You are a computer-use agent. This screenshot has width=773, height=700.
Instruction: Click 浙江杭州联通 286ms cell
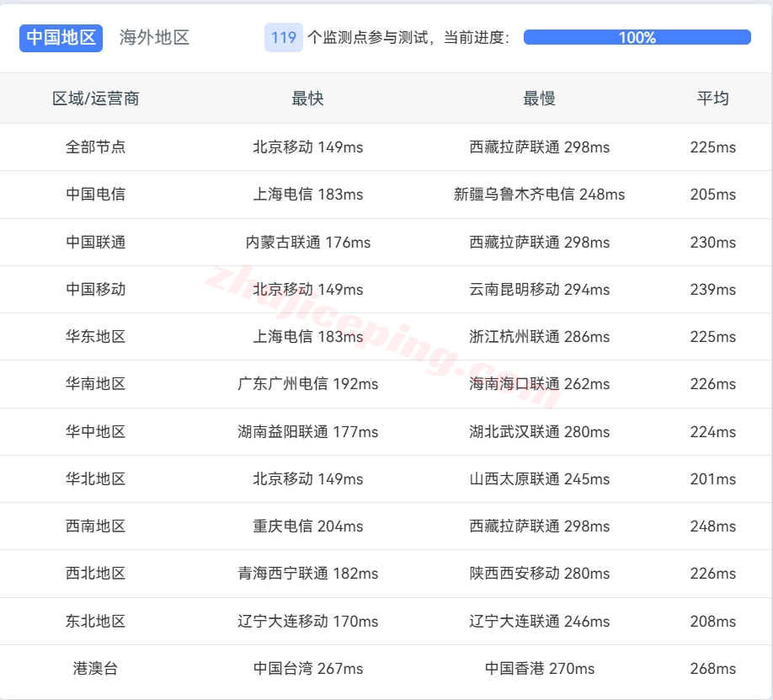click(x=539, y=336)
